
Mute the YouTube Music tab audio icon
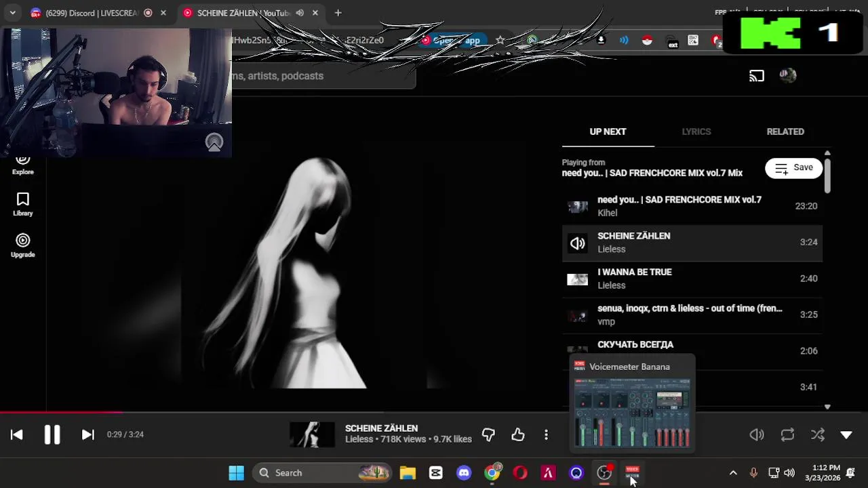(x=300, y=13)
